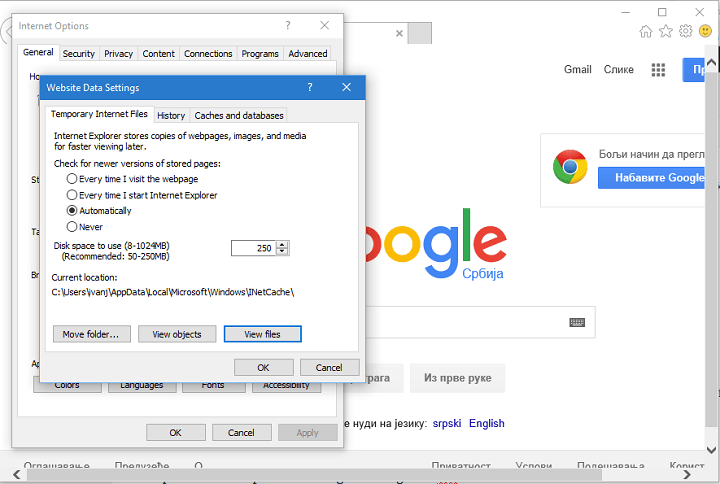Select Every time I visit the webpage

point(133,179)
